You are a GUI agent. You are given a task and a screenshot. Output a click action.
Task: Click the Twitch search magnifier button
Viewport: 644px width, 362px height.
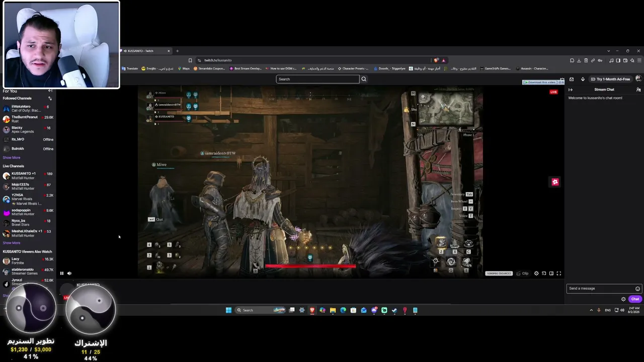[364, 79]
